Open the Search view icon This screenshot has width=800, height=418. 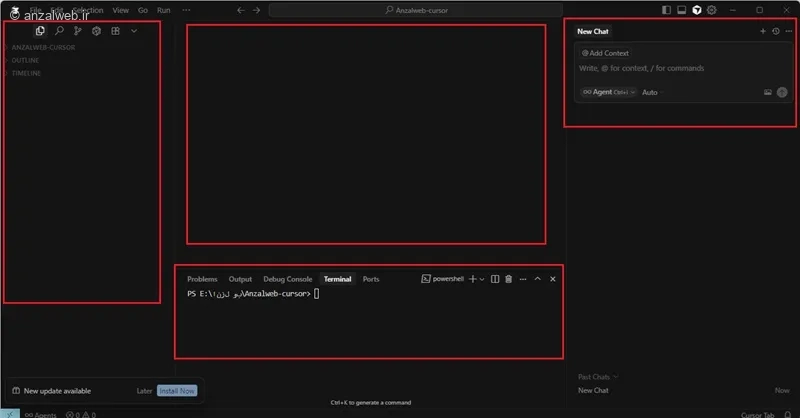(x=59, y=31)
